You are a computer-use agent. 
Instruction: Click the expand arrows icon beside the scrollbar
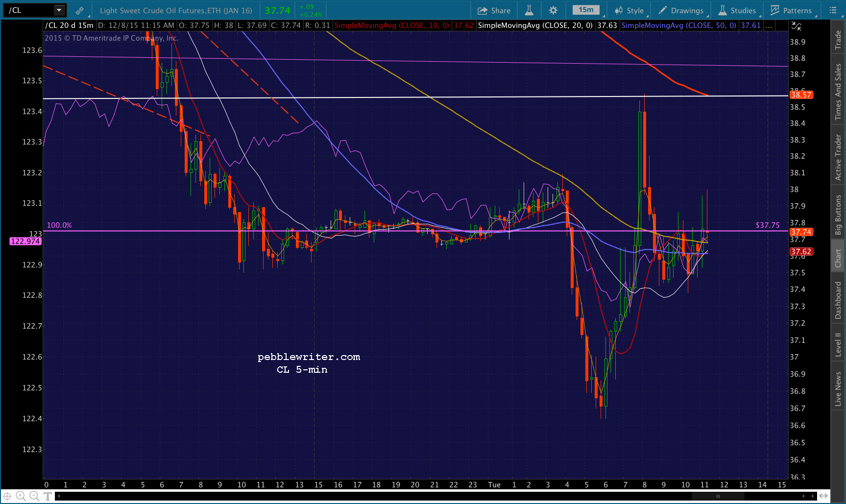tap(824, 496)
